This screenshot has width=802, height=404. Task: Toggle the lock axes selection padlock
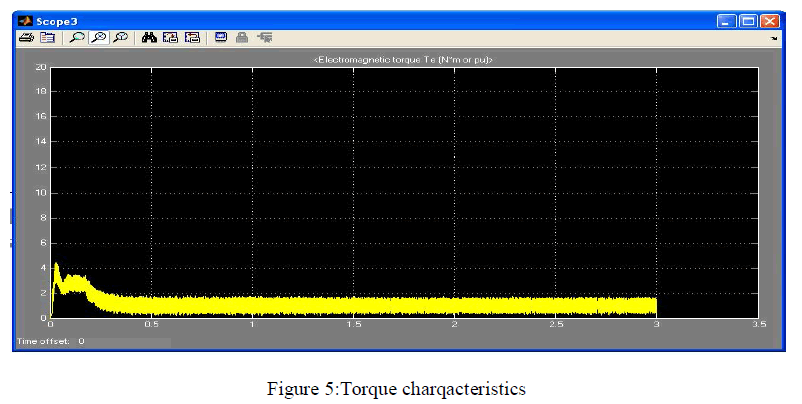click(x=242, y=38)
